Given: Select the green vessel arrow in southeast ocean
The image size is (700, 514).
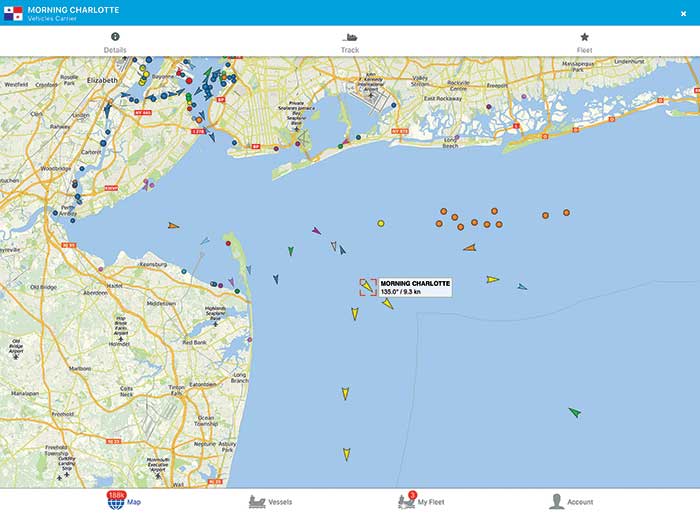Looking at the screenshot, I should 575,412.
